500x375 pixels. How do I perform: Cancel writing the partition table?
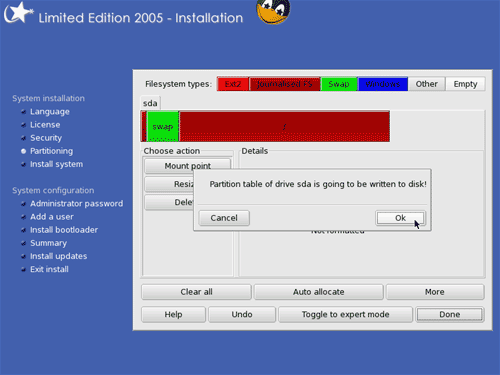point(224,218)
